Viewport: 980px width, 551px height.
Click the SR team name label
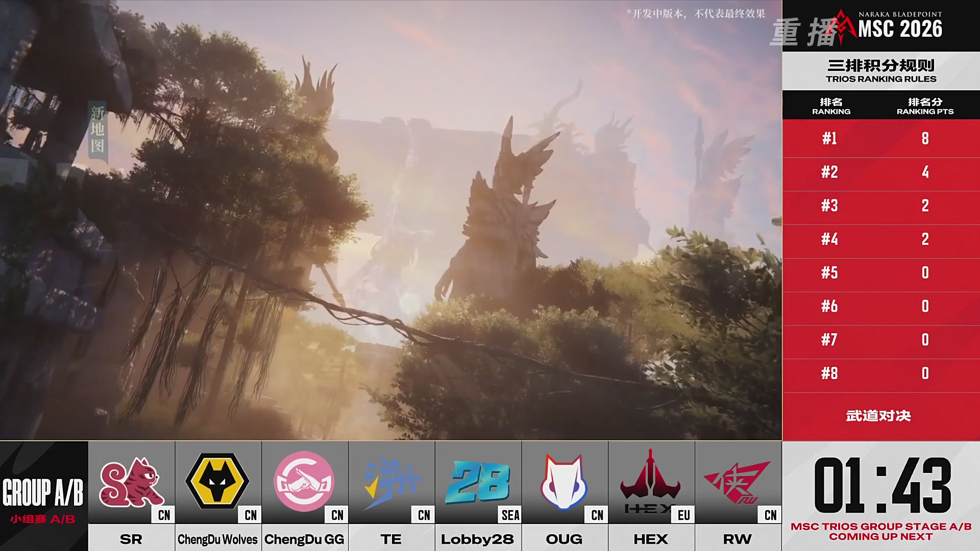[x=131, y=539]
